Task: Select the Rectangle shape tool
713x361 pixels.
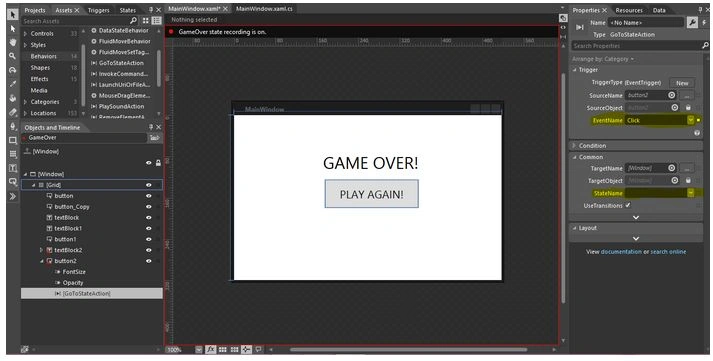Action: tap(13, 140)
